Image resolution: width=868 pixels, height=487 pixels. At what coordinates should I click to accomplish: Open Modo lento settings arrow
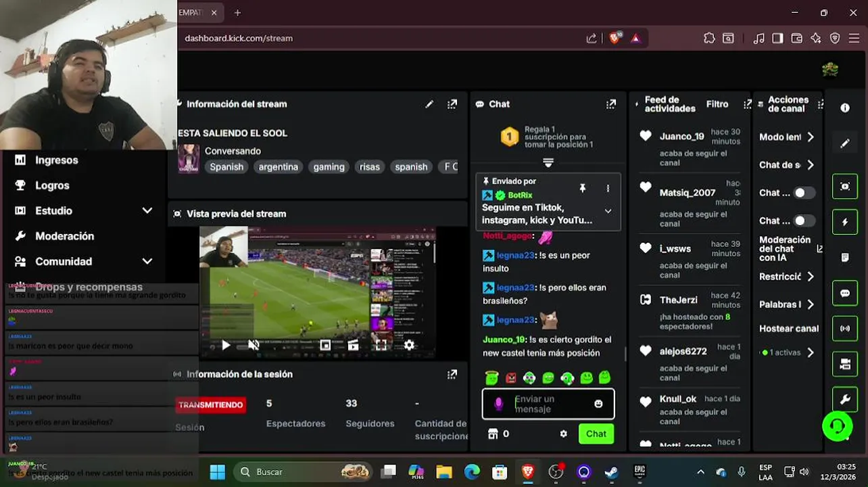pos(811,137)
